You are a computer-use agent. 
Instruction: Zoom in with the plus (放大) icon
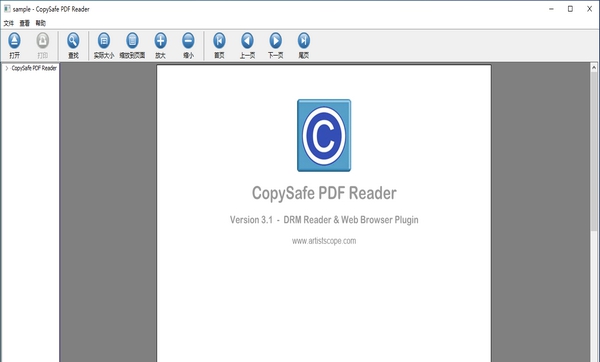pyautogui.click(x=160, y=41)
